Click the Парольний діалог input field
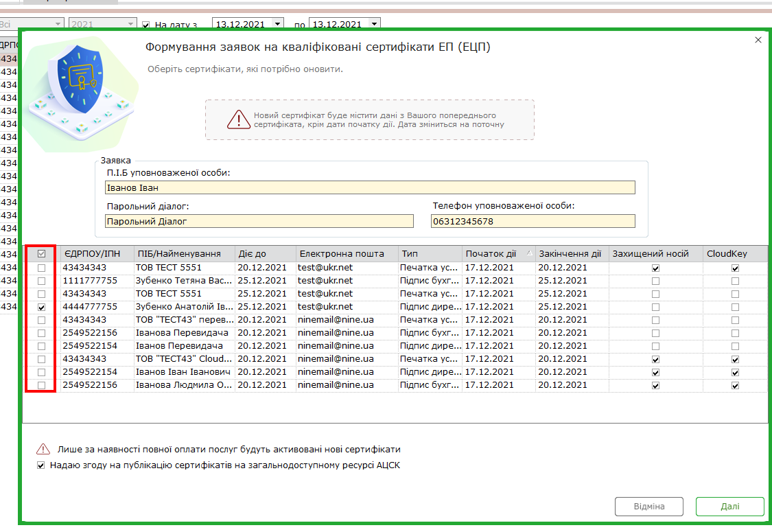 (259, 221)
